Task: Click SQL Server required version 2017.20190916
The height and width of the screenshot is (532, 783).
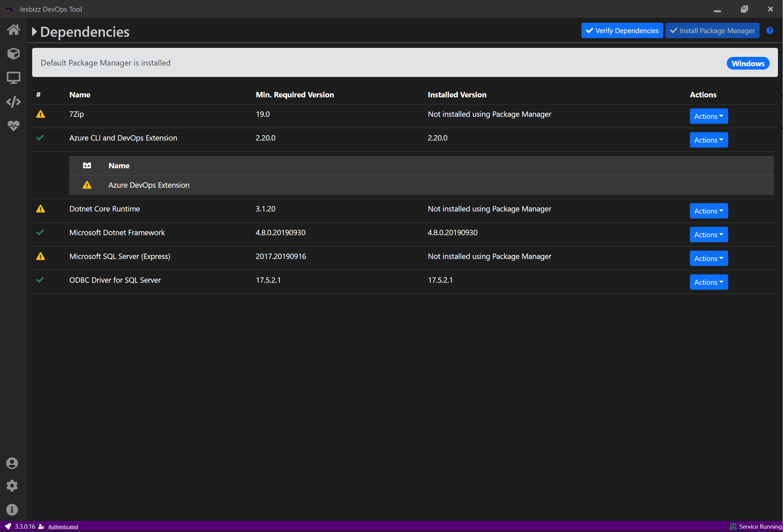Action: (281, 256)
